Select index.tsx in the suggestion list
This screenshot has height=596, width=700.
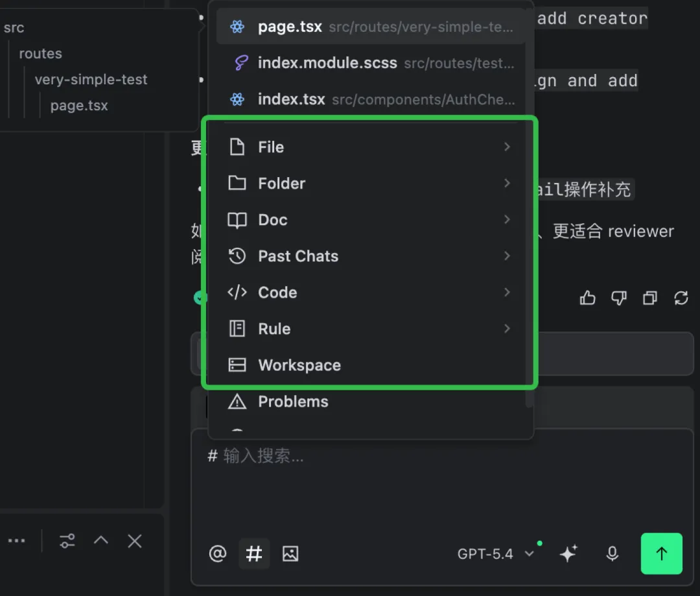pos(371,99)
